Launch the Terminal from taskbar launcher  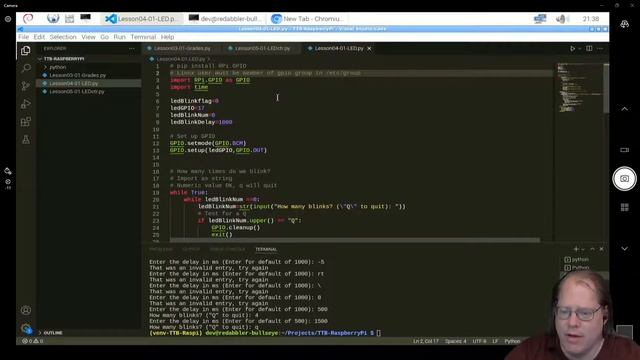click(86, 18)
